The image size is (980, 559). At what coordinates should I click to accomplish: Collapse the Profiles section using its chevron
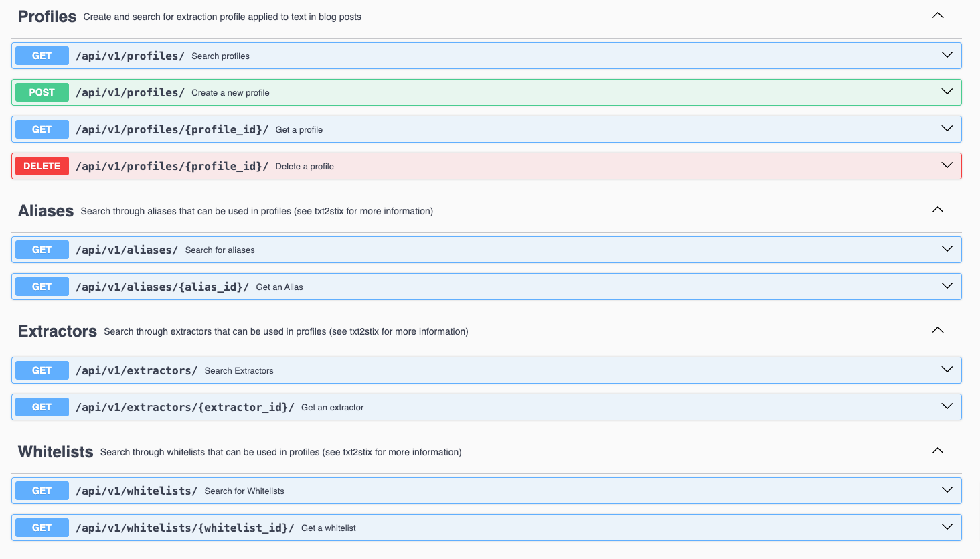click(937, 15)
